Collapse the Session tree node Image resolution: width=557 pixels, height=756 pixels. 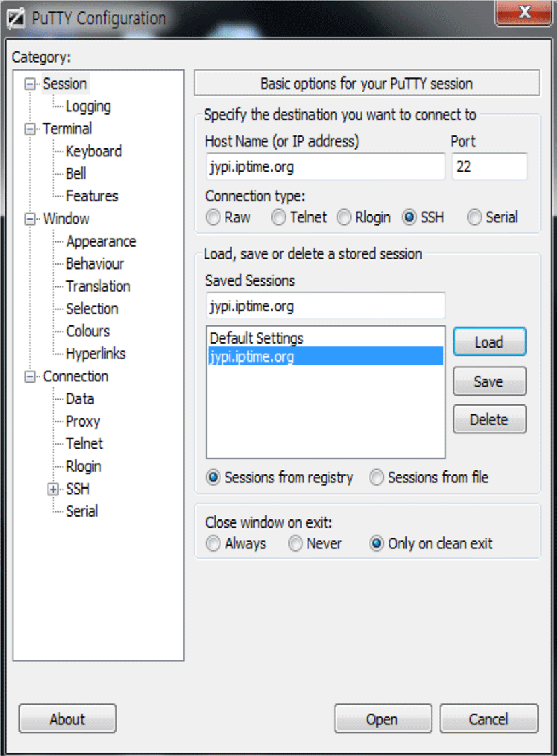tap(30, 84)
